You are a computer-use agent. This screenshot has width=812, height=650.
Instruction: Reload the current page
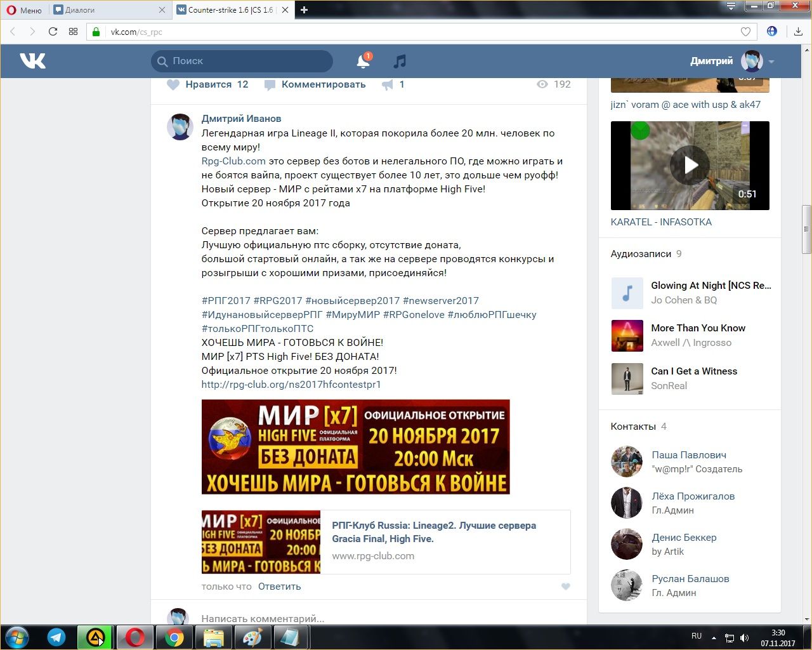(x=53, y=32)
